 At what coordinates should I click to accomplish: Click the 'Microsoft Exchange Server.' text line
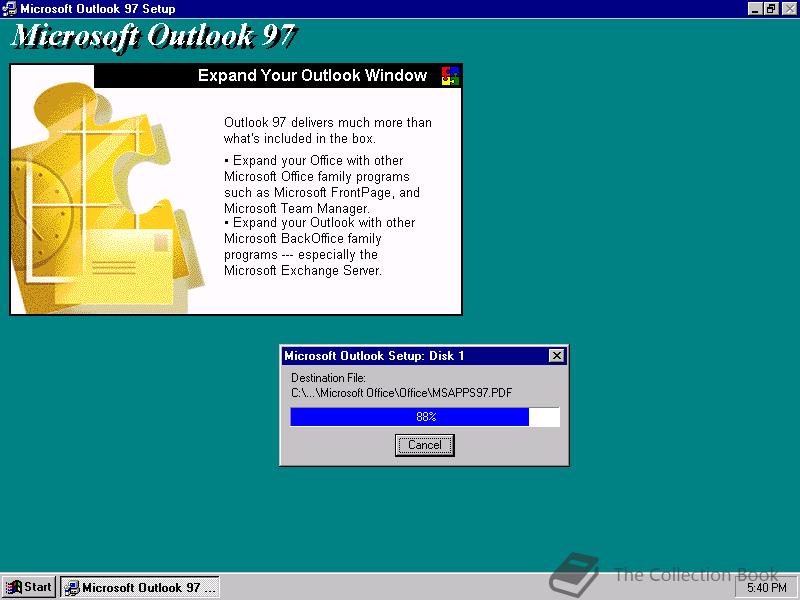(x=303, y=270)
